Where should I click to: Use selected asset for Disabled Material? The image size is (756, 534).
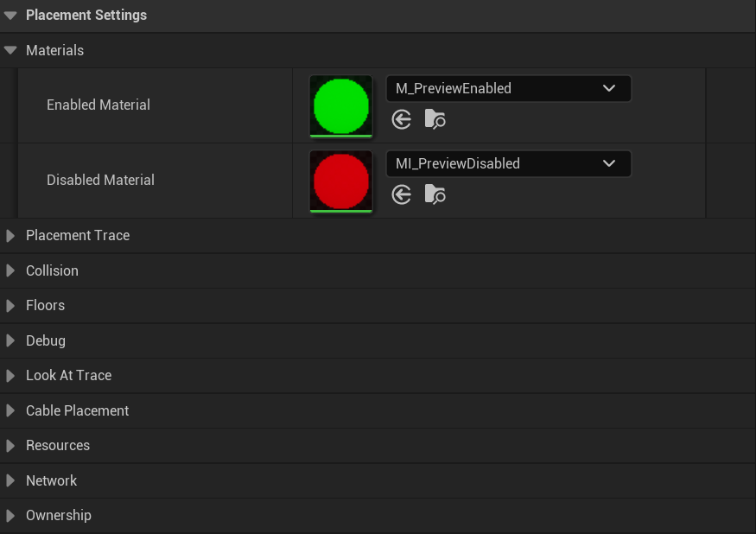click(401, 194)
